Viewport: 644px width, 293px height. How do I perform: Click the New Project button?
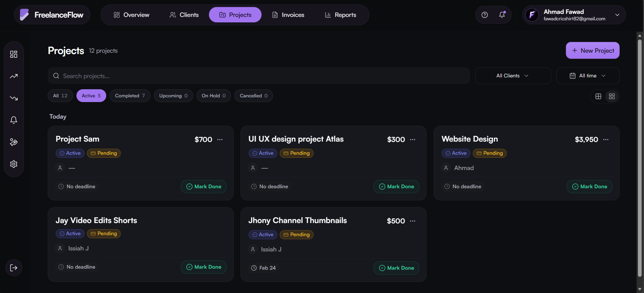(x=592, y=50)
